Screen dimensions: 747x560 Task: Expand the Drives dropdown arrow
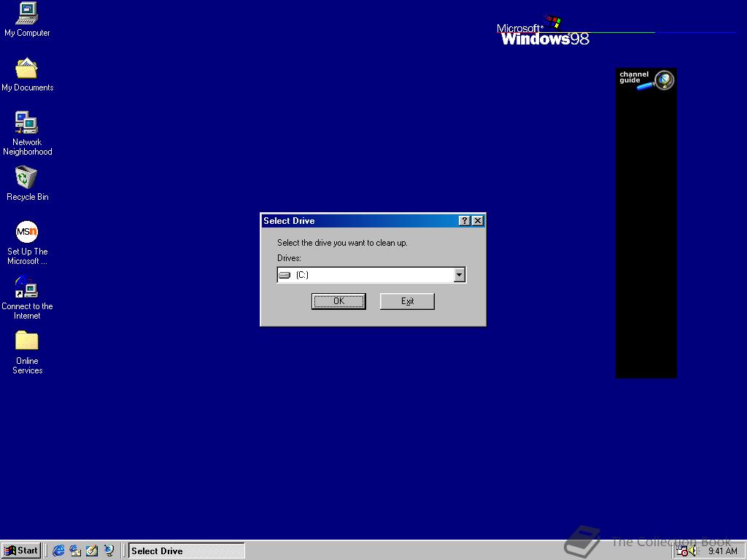[460, 275]
